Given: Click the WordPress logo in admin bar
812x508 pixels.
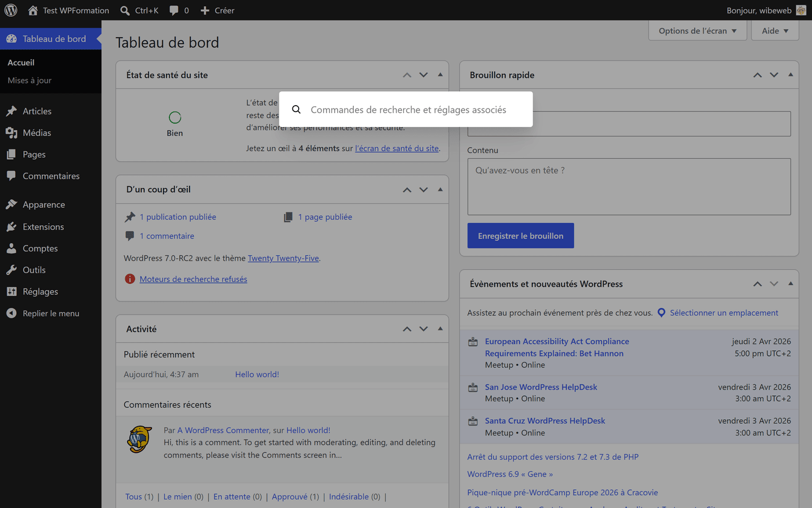Looking at the screenshot, I should click(x=10, y=10).
